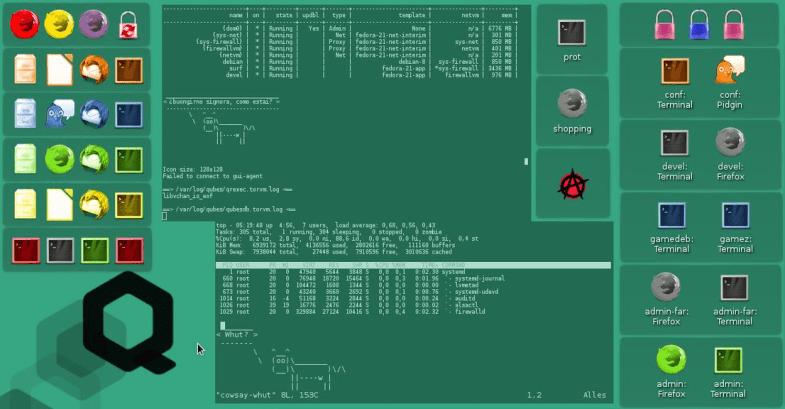Launch the shopping Firefox icon
Image resolution: width=785 pixels, height=409 pixels.
[x=572, y=103]
